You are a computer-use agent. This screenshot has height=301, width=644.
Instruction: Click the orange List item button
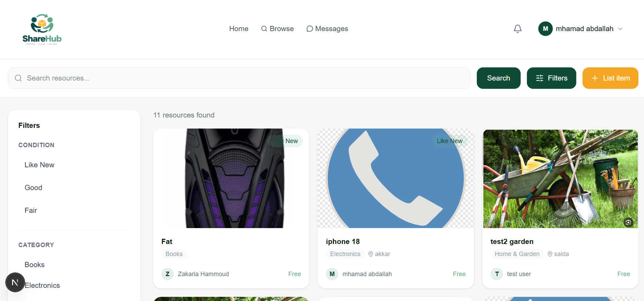point(610,78)
